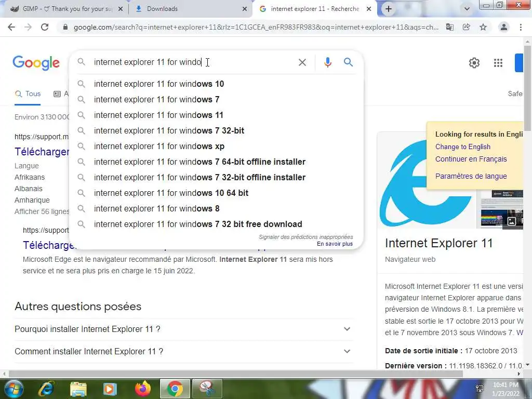The width and height of the screenshot is (532, 399).
Task: Click the network icon in system tray
Action: [x=480, y=389]
